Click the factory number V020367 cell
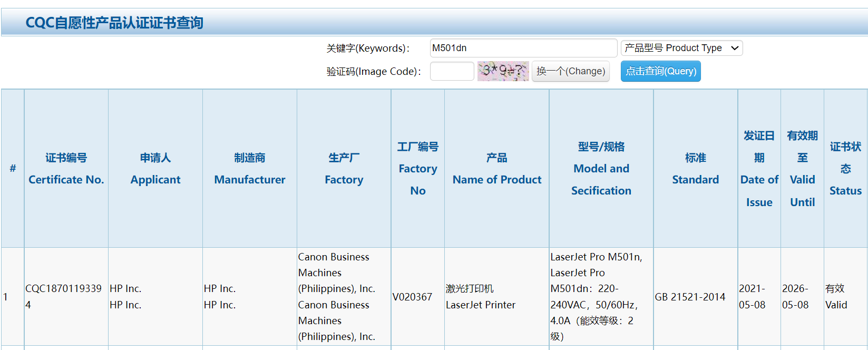The width and height of the screenshot is (868, 350). [x=412, y=297]
